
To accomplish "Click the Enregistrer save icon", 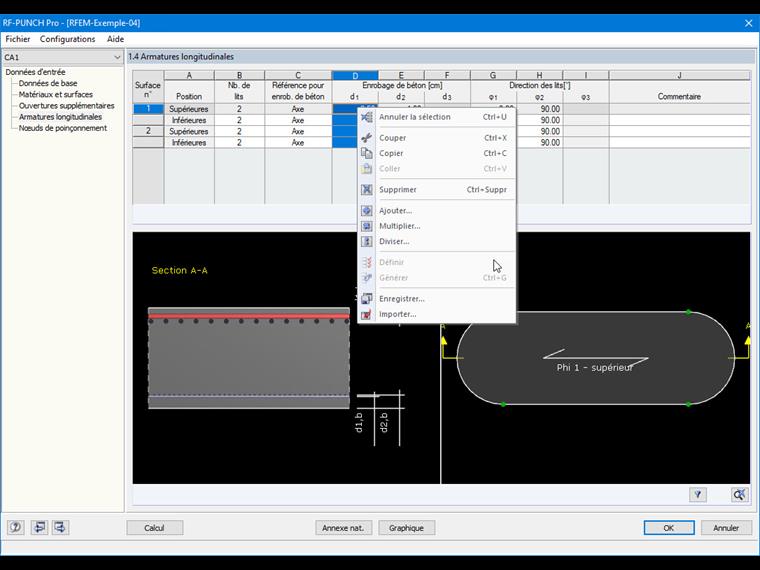I will pyautogui.click(x=367, y=299).
